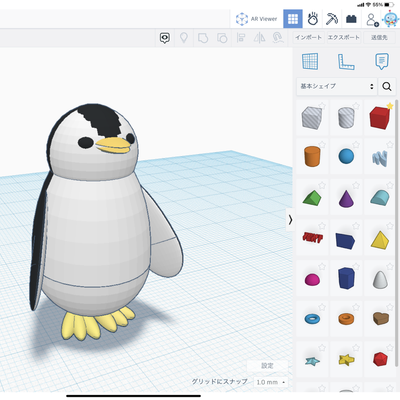The width and height of the screenshot is (400, 400).
Task: Toggle favorite star on blue Sphere
Action: tap(356, 145)
